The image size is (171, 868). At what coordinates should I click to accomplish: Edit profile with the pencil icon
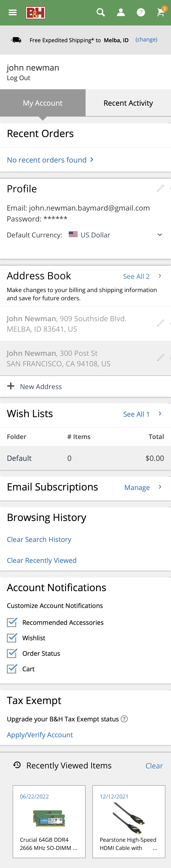[x=161, y=188]
